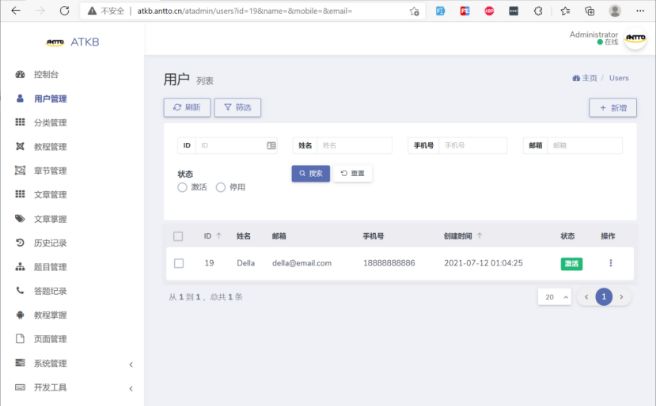This screenshot has height=406, width=656.
Task: Click the 控制台 dashboard icon
Action: coord(20,75)
